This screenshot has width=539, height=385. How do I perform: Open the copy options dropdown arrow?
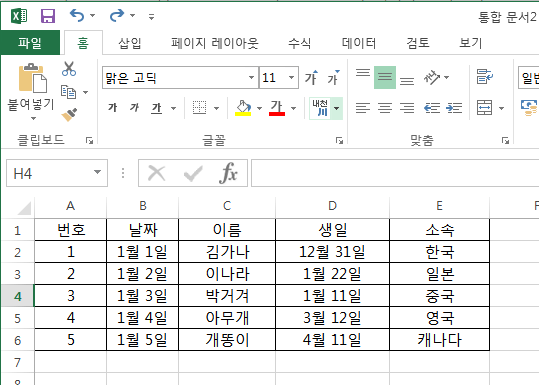coord(85,92)
